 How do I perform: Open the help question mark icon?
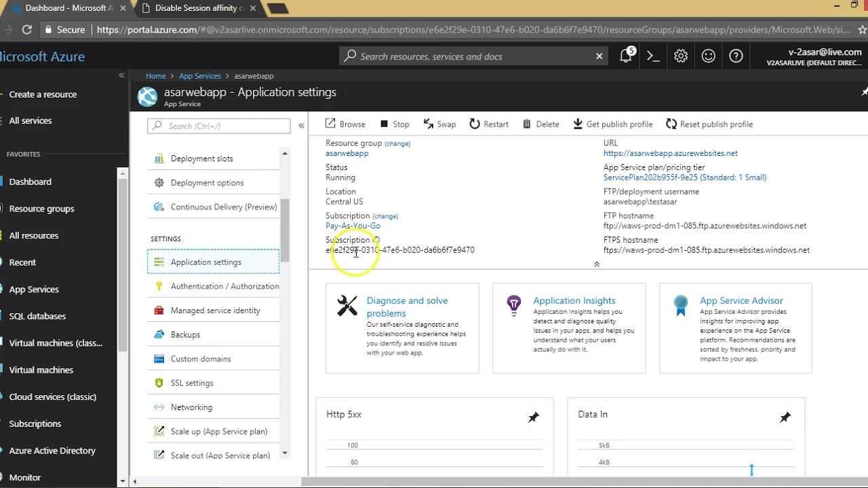pos(736,56)
